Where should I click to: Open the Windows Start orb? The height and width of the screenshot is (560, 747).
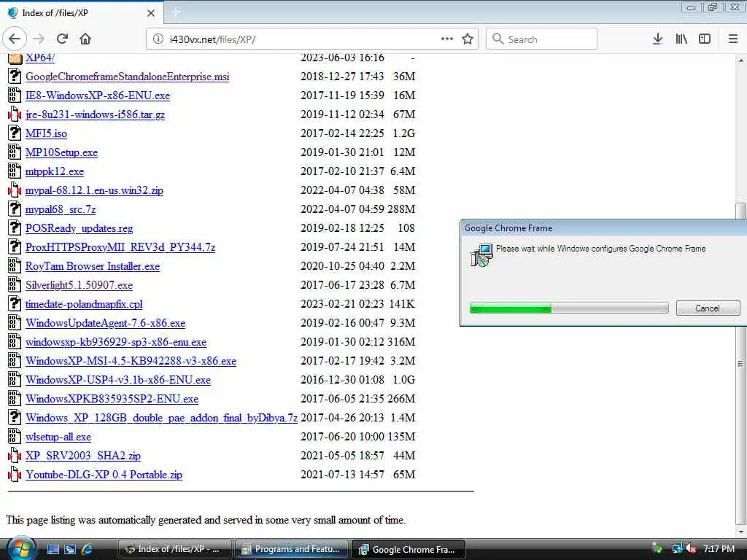point(20,548)
